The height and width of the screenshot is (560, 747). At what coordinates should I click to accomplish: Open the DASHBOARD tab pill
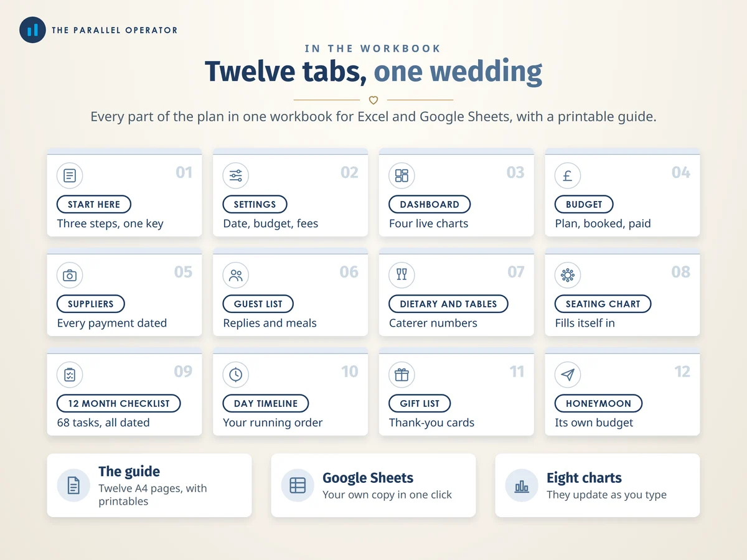430,204
